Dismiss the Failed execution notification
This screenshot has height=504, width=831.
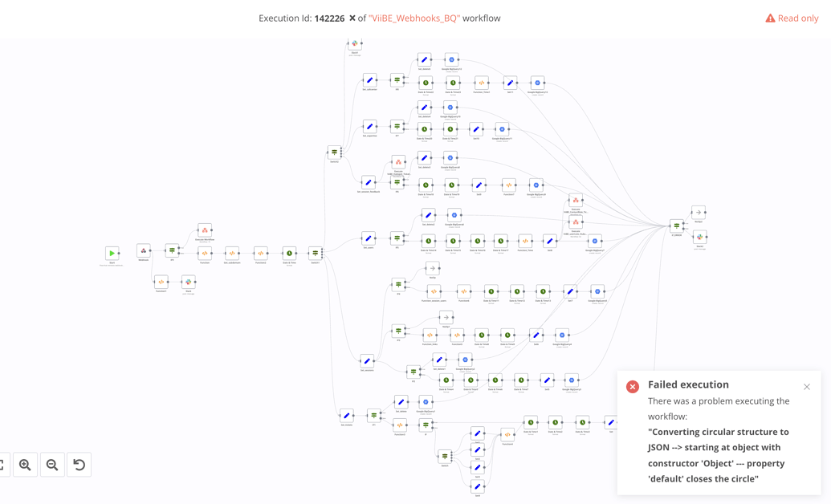pos(806,386)
